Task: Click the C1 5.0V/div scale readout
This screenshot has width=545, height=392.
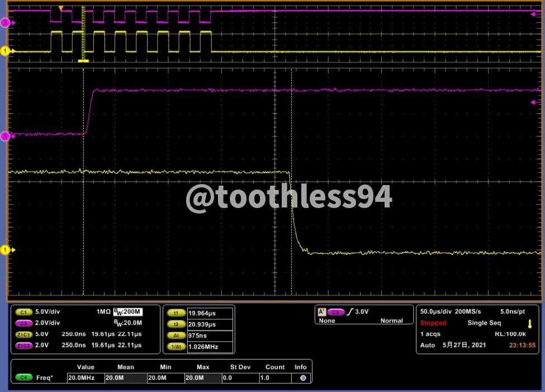Action: click(48, 311)
